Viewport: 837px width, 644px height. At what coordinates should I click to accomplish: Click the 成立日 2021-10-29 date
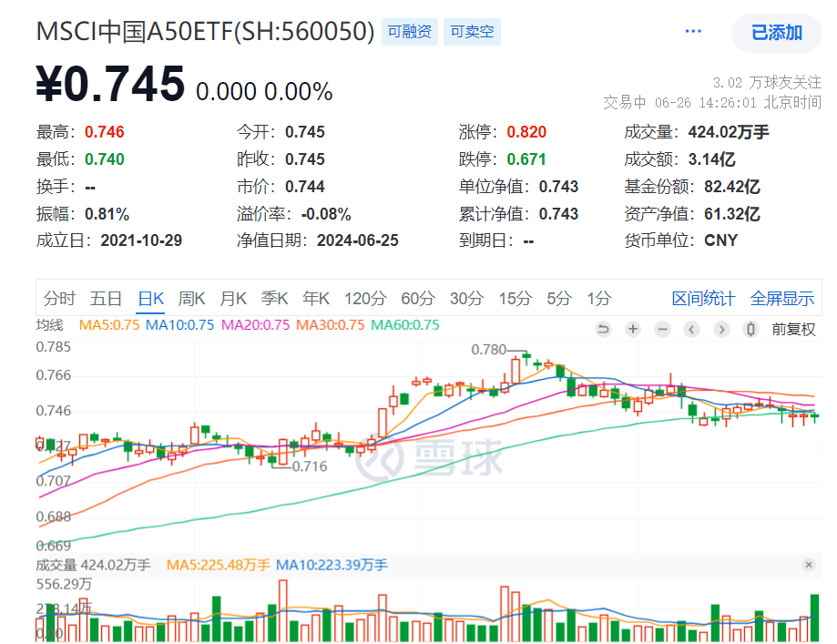tap(141, 240)
